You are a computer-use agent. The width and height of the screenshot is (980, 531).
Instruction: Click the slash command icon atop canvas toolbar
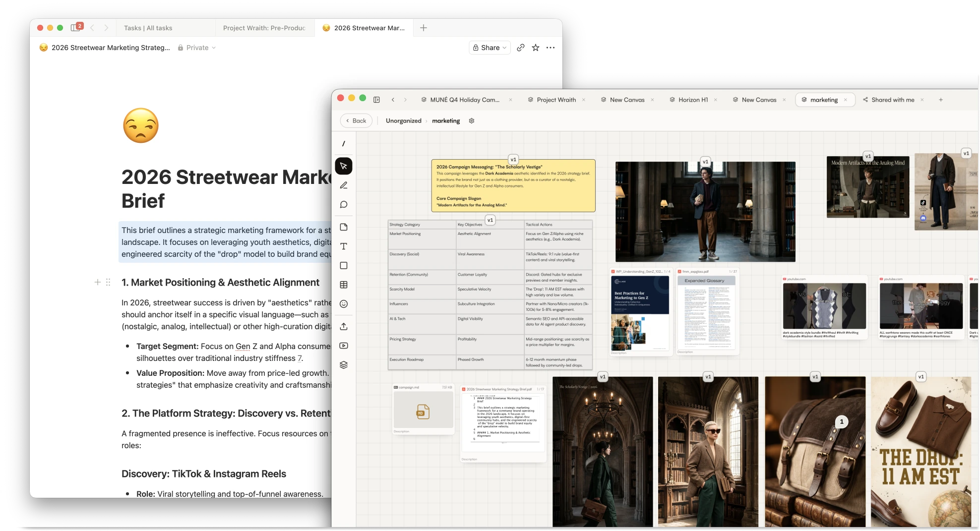pos(344,144)
